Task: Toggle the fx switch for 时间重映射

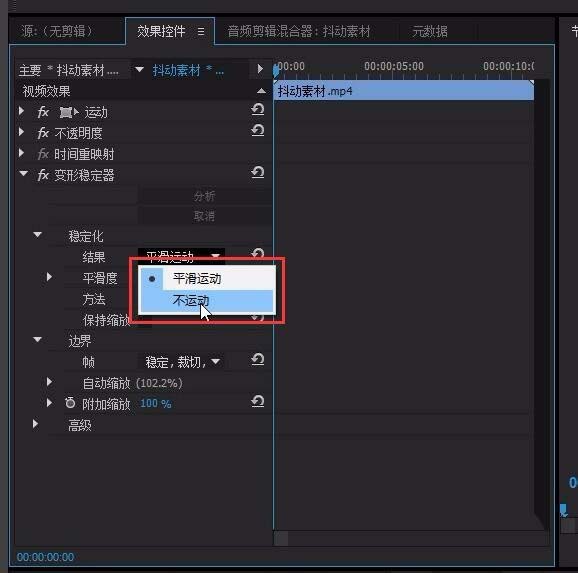Action: tap(43, 154)
